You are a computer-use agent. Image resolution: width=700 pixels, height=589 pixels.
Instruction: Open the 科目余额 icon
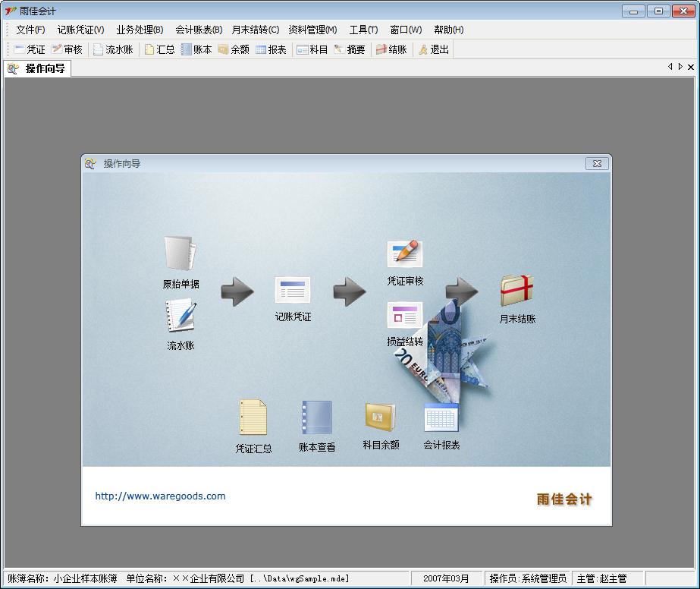click(381, 417)
